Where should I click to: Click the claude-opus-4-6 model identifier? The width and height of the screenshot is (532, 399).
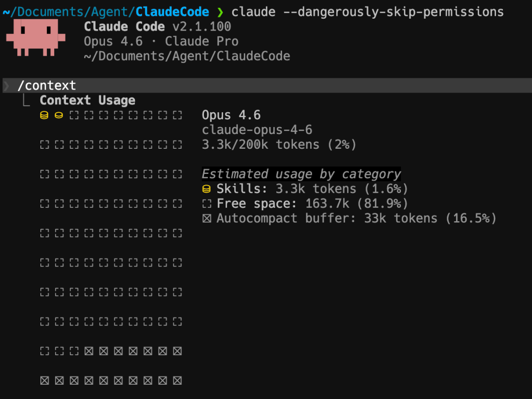point(257,130)
